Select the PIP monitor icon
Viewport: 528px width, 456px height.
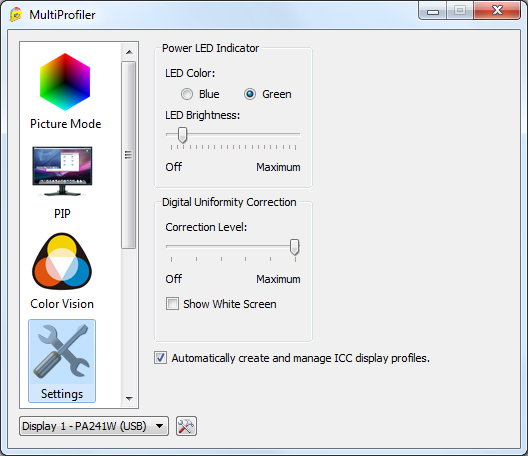tap(62, 171)
